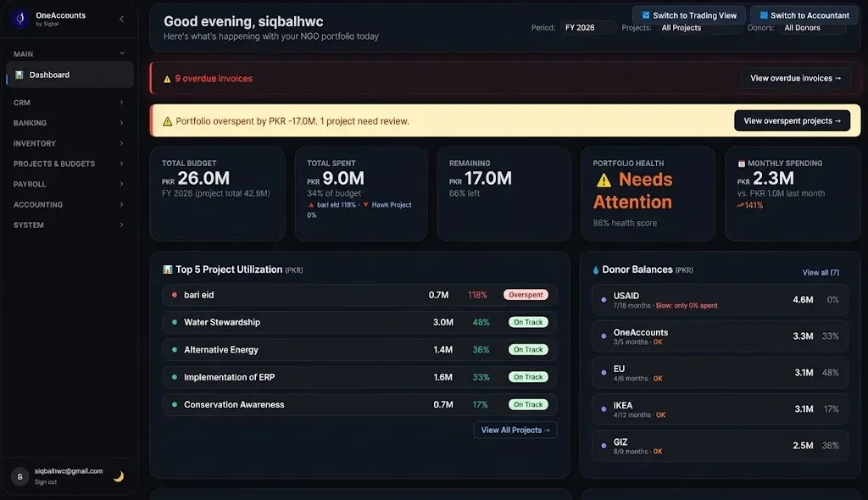Open the Period FY 2026 dropdown

[588, 28]
